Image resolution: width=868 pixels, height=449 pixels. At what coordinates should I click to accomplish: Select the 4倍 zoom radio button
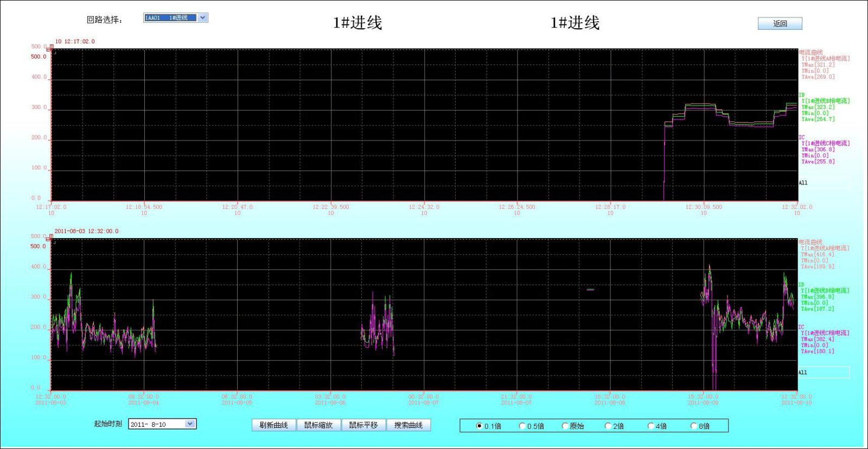(x=650, y=426)
